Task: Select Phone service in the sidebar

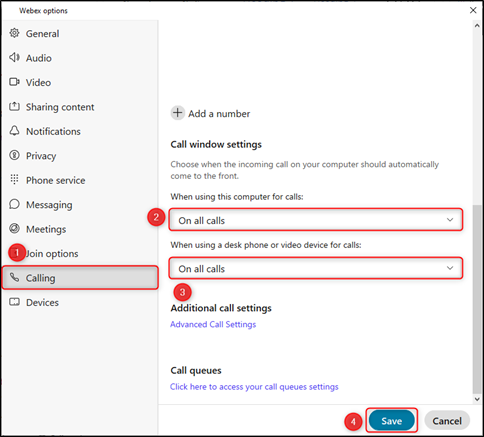Action: tap(80, 180)
